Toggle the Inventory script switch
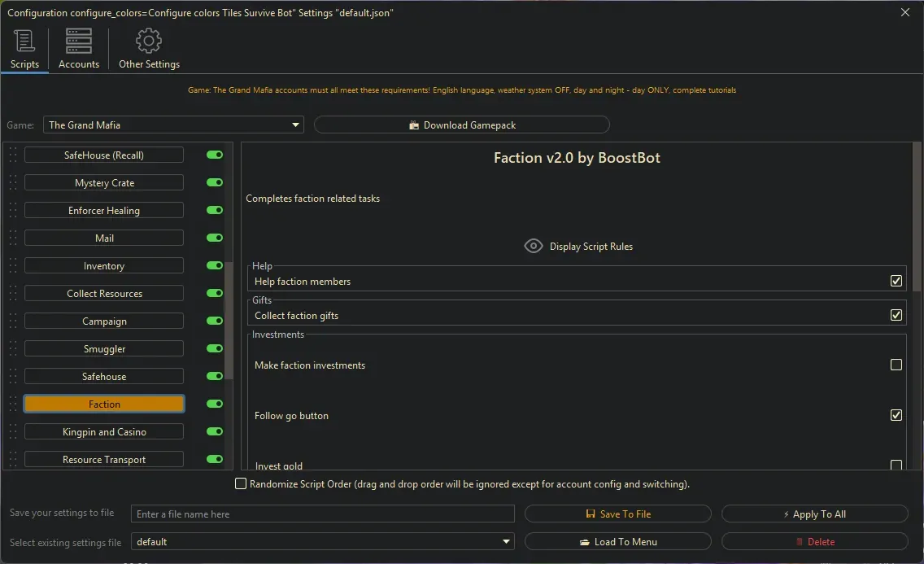 point(215,266)
